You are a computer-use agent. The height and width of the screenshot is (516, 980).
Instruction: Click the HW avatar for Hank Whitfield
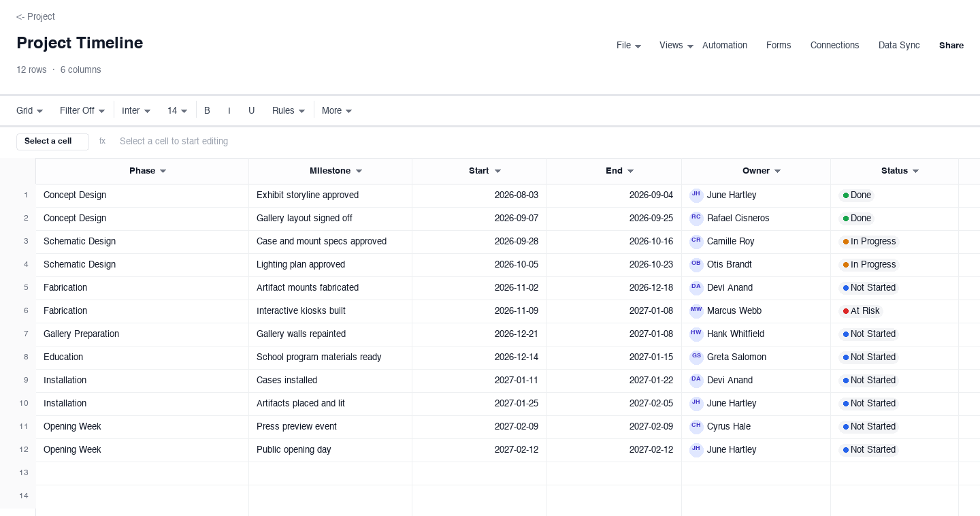696,334
